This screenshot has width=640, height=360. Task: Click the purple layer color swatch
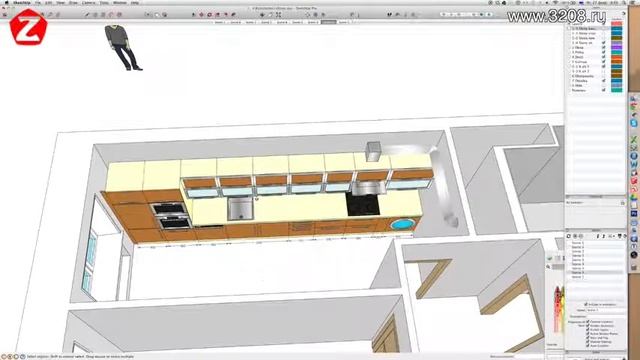(x=616, y=48)
